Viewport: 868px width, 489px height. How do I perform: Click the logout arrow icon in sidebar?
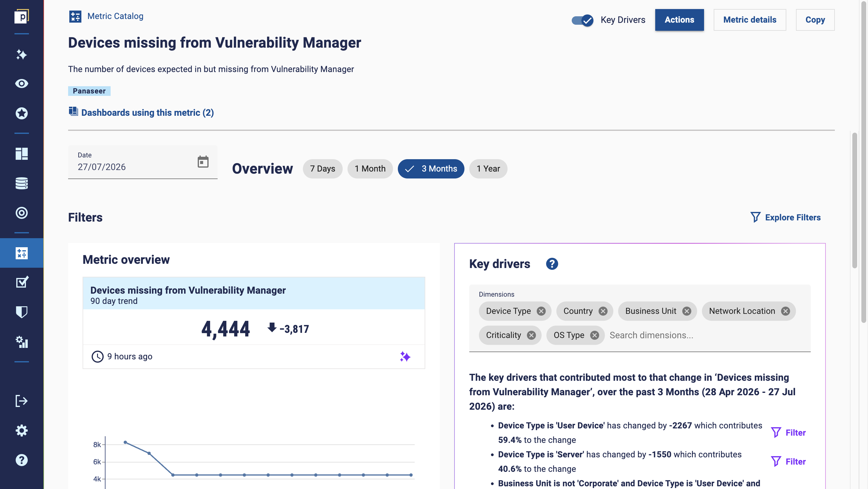point(22,401)
